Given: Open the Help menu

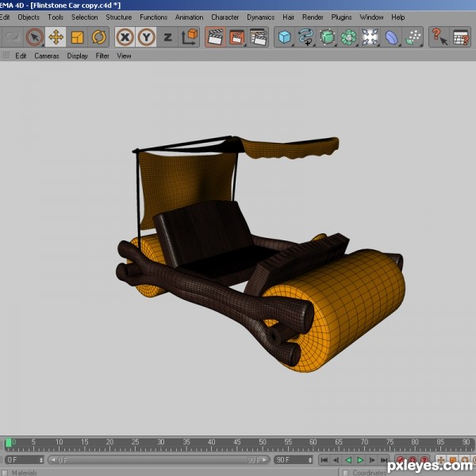Looking at the screenshot, I should pos(397,17).
